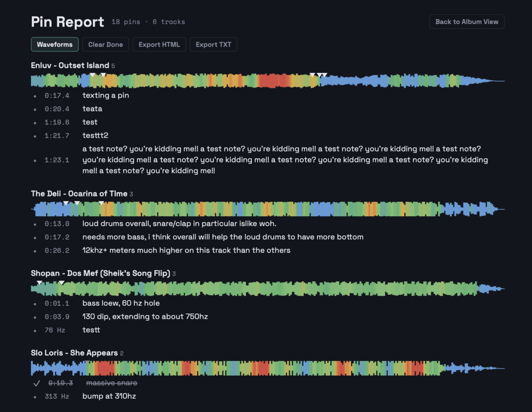The height and width of the screenshot is (412, 532).
Task: Go Back to Album View
Action: (x=467, y=22)
